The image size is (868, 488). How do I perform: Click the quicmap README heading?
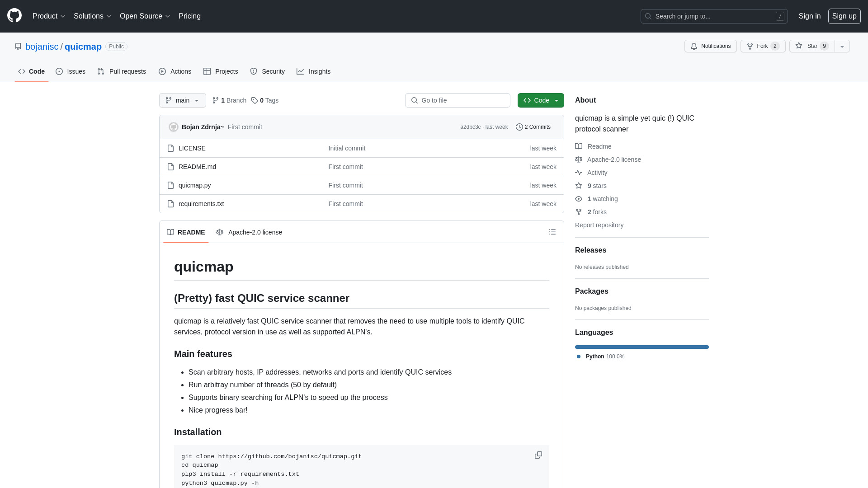coord(204,267)
